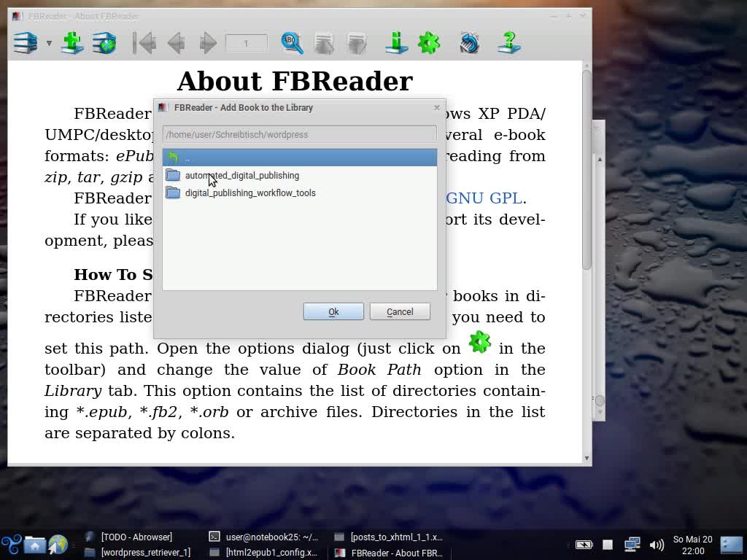Viewport: 747px width, 560px height.
Task: Confirm with the Ok button
Action: (x=333, y=311)
